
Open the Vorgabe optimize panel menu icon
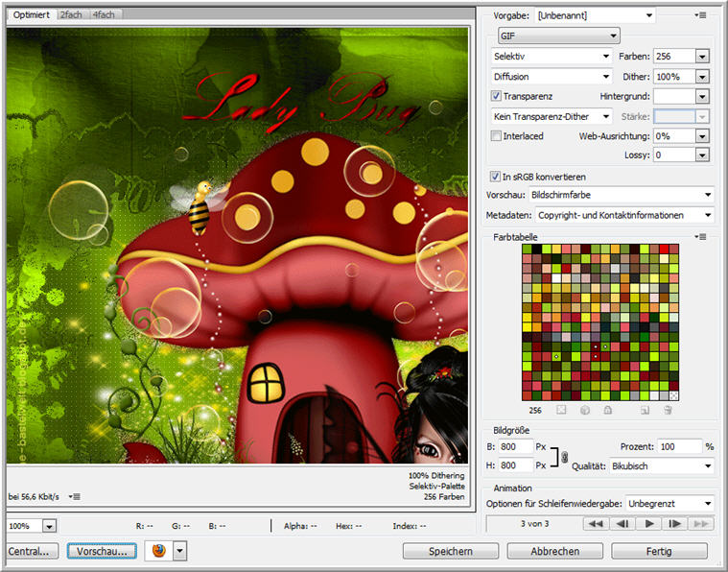point(701,15)
